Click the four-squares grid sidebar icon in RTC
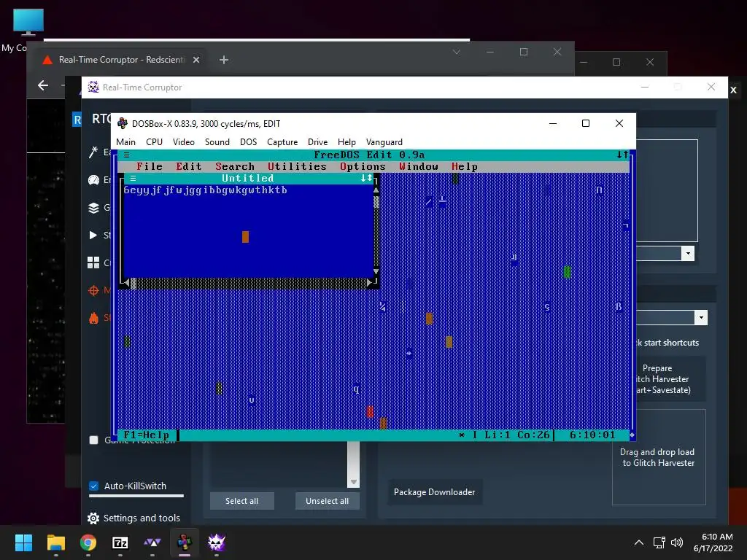Image resolution: width=747 pixels, height=560 pixels. 93,262
